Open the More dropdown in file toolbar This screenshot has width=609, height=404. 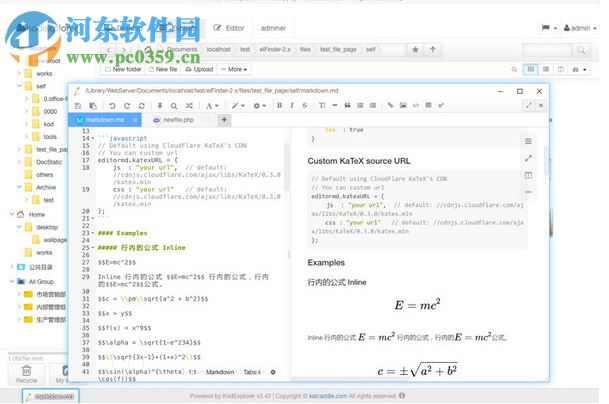pyautogui.click(x=234, y=70)
